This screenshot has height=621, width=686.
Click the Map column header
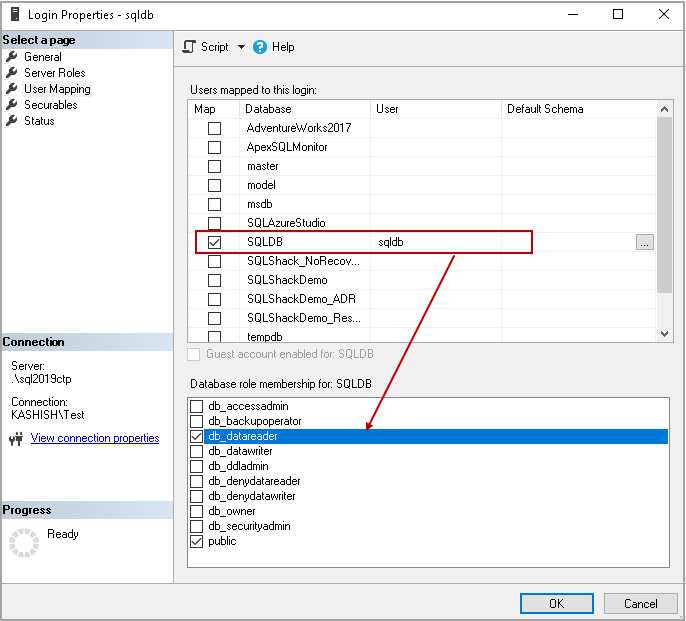tap(214, 109)
